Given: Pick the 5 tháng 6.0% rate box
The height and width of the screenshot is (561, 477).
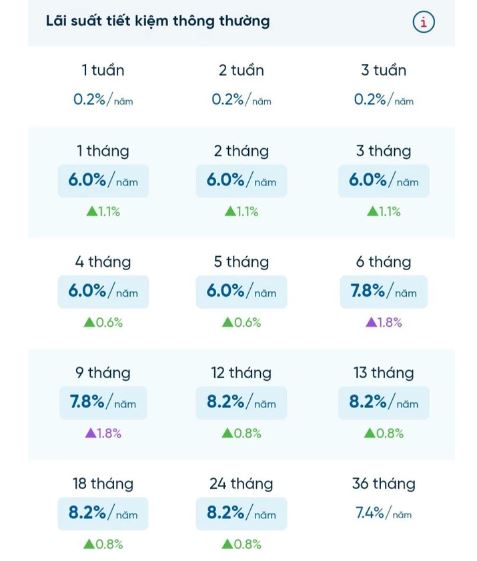Looking at the screenshot, I should coord(241,292).
